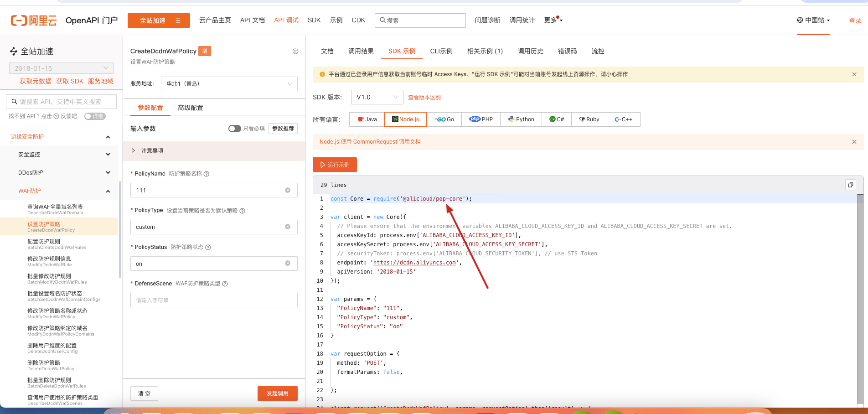This screenshot has width=868, height=414.
Task: Select the Node.js language option
Action: click(x=405, y=119)
